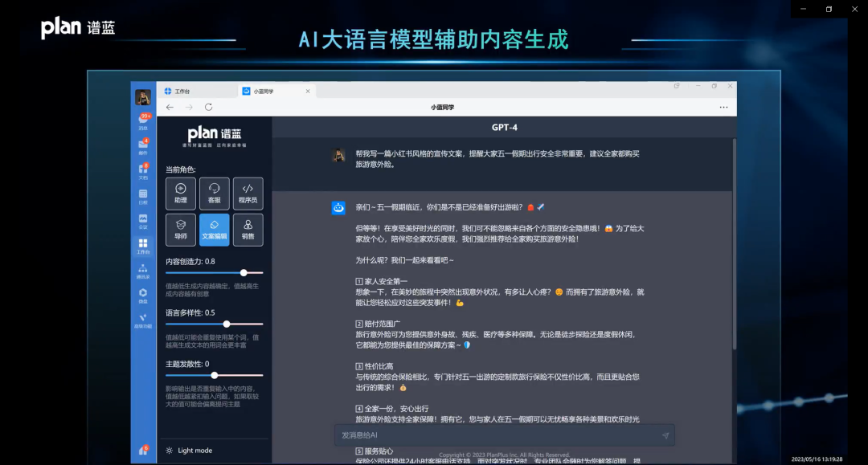Screen dimensions: 868x465
Task: Click the 为什么呢？我们一起来看看吧 line
Action: (404, 260)
